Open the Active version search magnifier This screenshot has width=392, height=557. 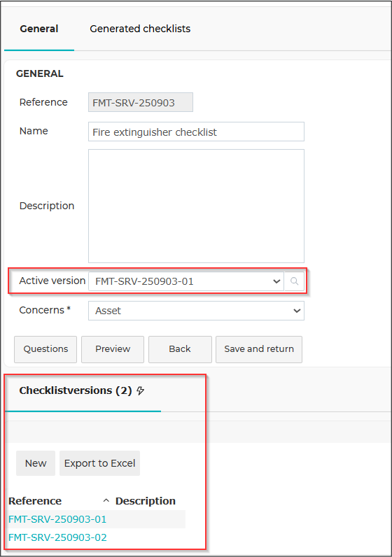point(294,281)
